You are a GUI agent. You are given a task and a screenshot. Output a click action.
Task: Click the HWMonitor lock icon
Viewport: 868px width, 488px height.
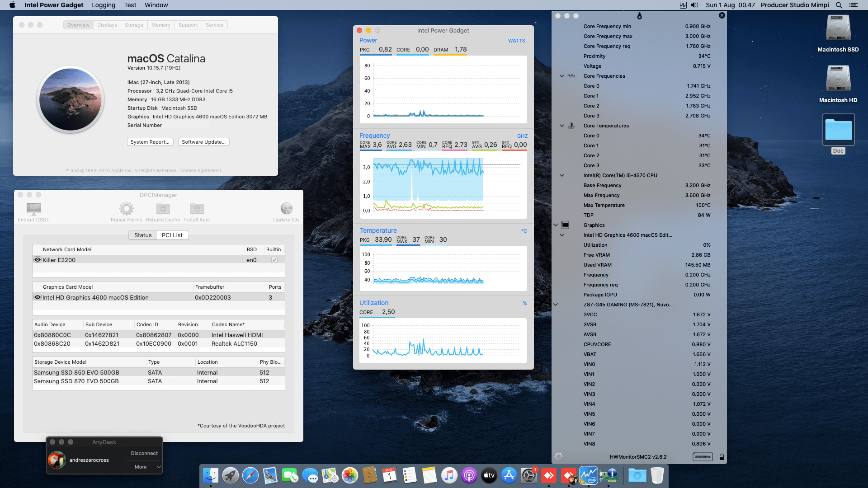pos(722,457)
